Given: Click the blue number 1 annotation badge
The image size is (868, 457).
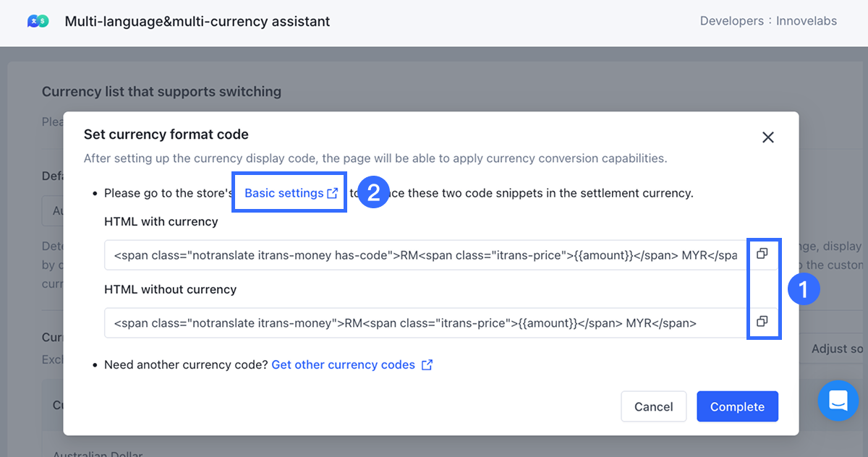Looking at the screenshot, I should [x=803, y=289].
